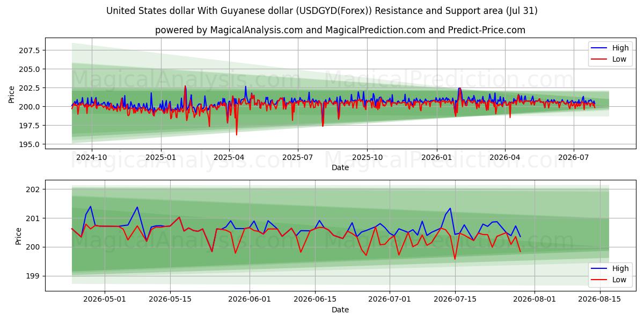Image resolution: width=644 pixels, height=322 pixels.
Task: Click the 2025-04 x-axis tick label
Action: pos(229,158)
